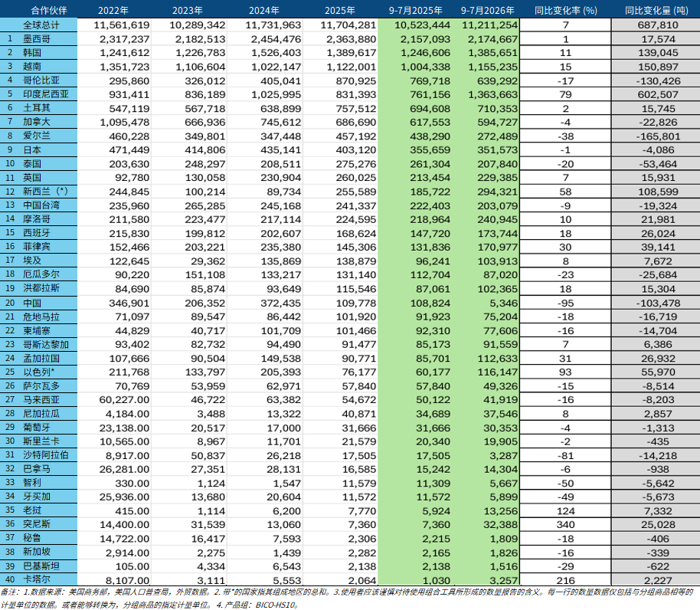Click the 埃及 row label
The height and width of the screenshot is (610, 700).
(x=32, y=261)
